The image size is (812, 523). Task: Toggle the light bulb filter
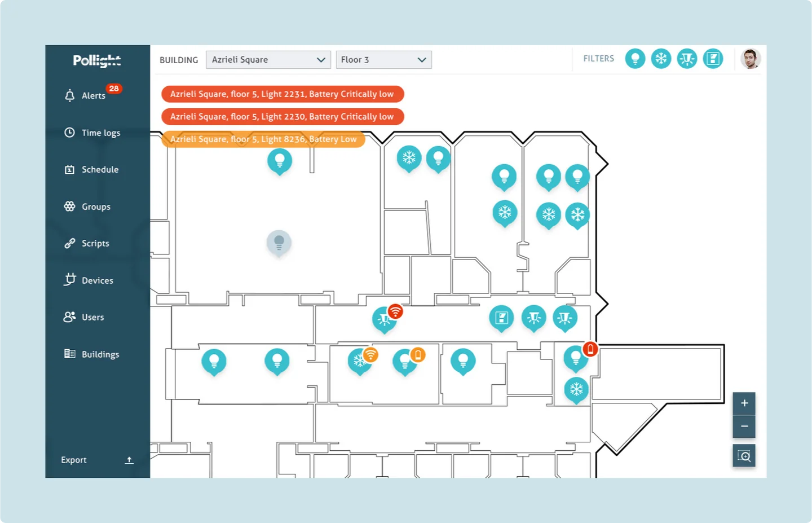point(635,58)
